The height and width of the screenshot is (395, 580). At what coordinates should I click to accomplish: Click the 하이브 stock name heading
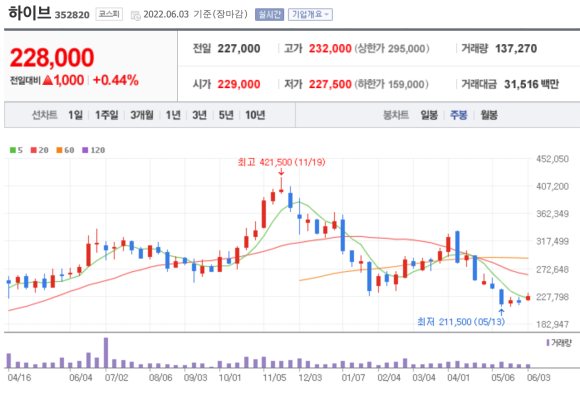pos(29,13)
